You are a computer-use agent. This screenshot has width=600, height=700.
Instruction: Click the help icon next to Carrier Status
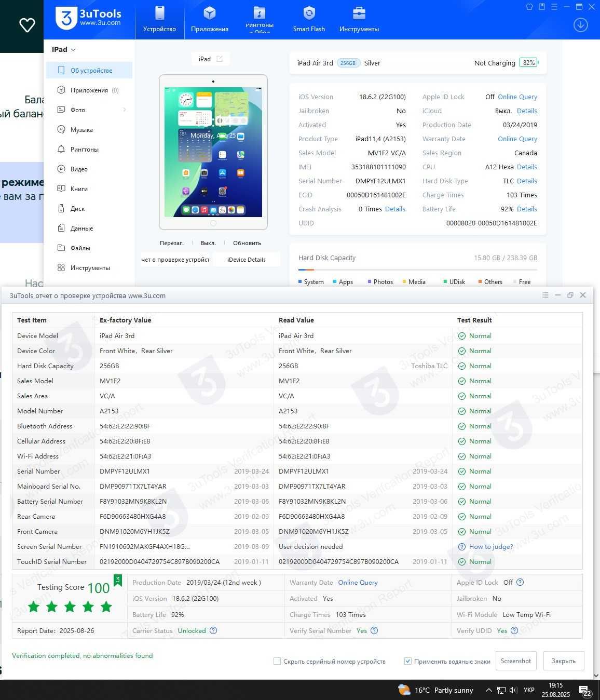tap(213, 630)
